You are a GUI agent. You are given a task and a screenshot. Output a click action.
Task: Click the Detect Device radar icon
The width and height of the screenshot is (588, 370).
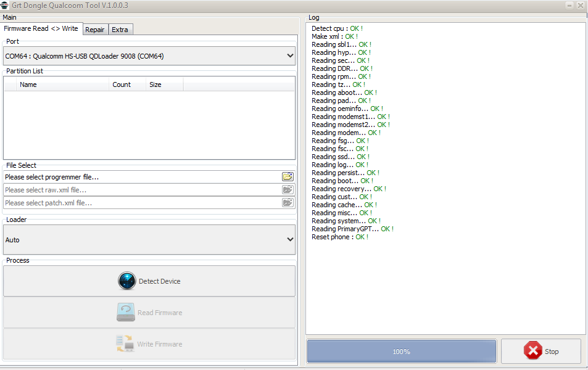126,281
